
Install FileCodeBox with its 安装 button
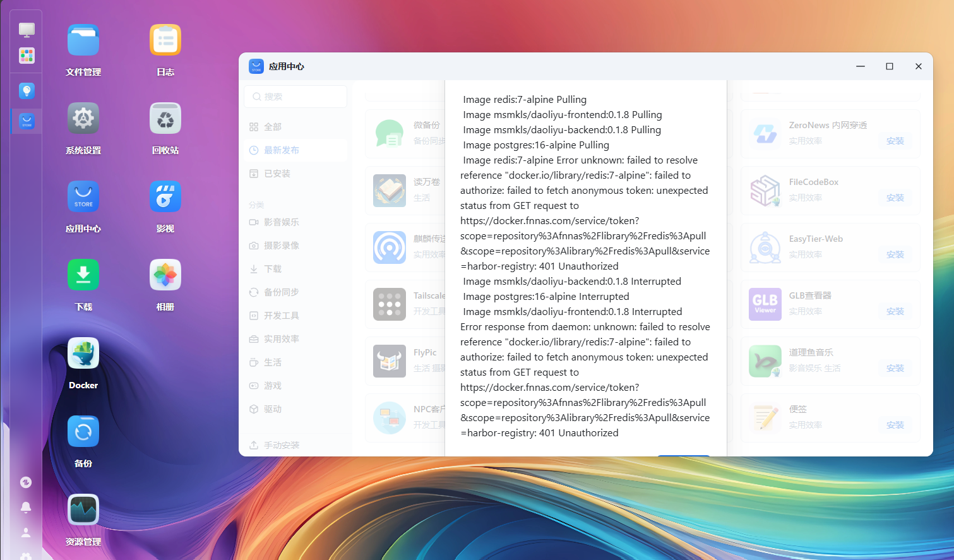point(895,198)
